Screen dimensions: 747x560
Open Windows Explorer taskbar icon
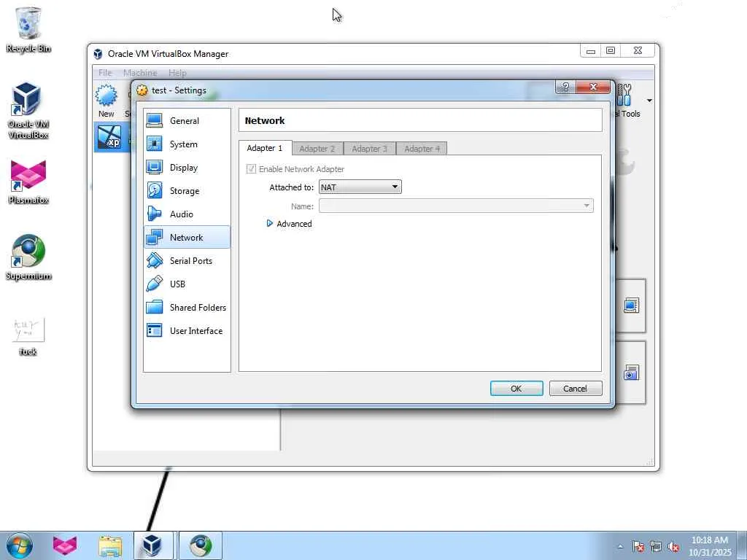click(110, 546)
